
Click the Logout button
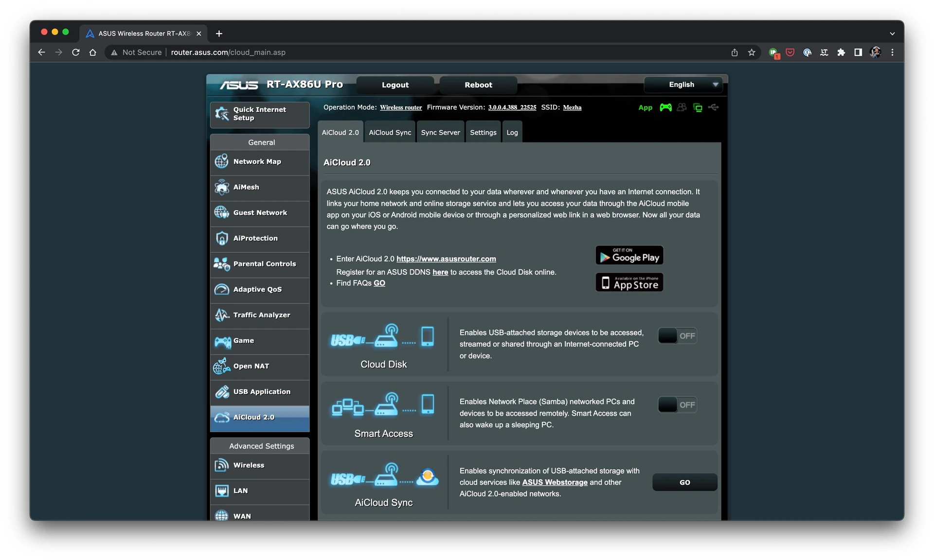395,85
